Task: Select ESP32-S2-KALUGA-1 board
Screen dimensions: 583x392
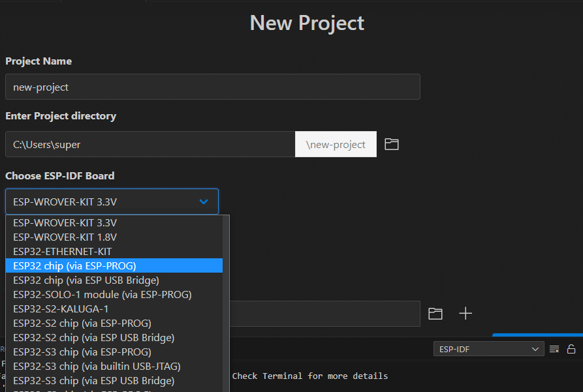Action: pyautogui.click(x=114, y=309)
